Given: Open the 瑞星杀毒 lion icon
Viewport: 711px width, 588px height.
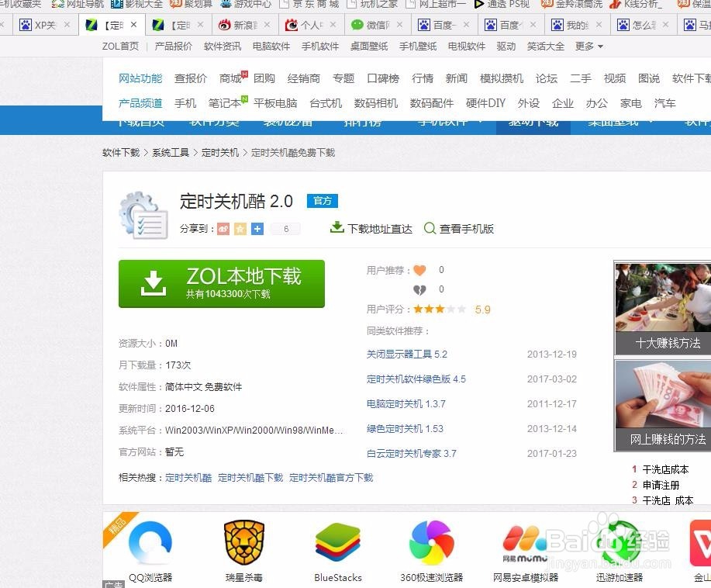Looking at the screenshot, I should coord(244,543).
